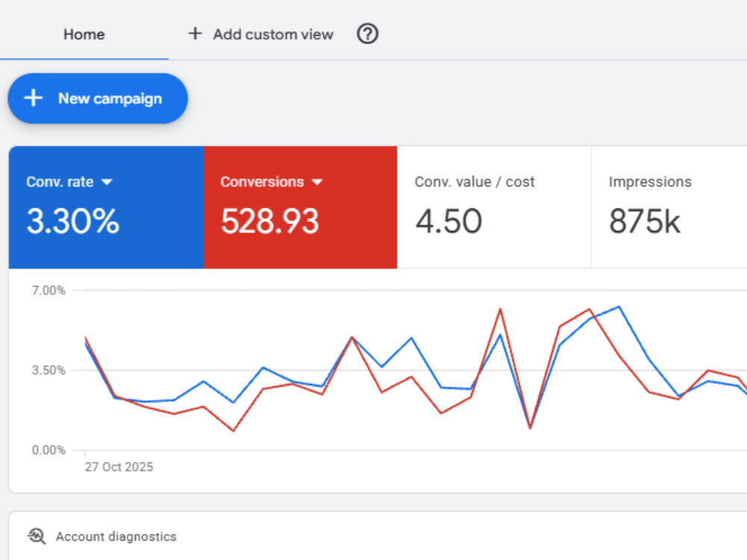This screenshot has height=560, width=747.
Task: Select the Conv. value / cost scorecard
Action: [494, 207]
